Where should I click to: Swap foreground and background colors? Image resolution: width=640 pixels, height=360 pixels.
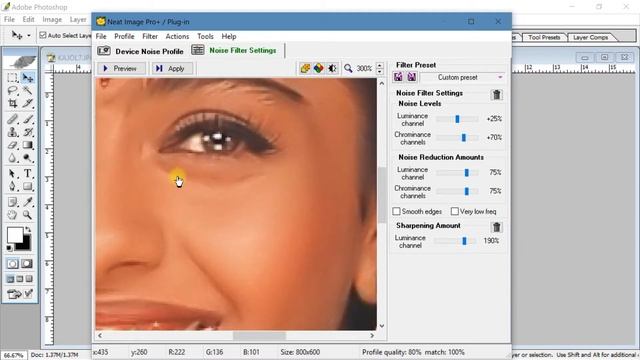coord(28,230)
